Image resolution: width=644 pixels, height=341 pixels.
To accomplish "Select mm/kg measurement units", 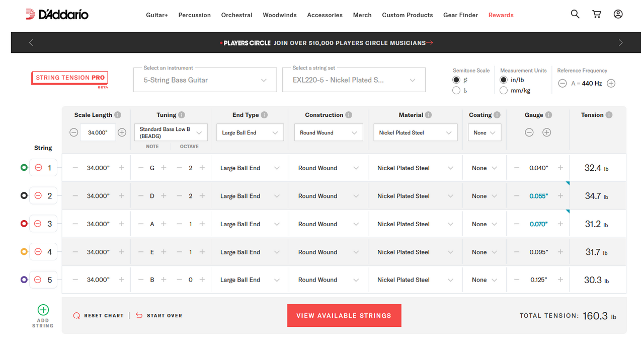I will click(504, 91).
